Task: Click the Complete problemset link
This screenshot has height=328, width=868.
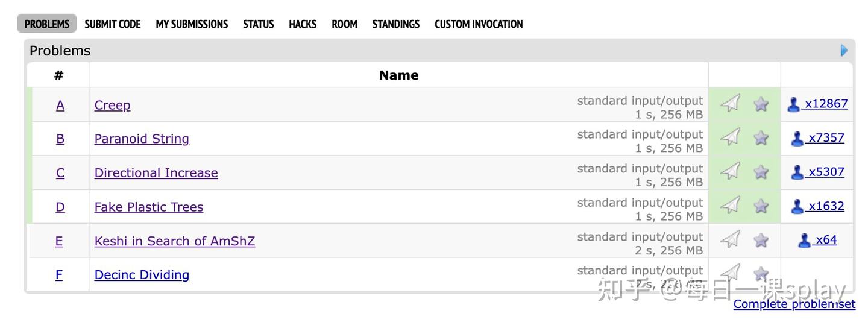Action: (x=794, y=304)
